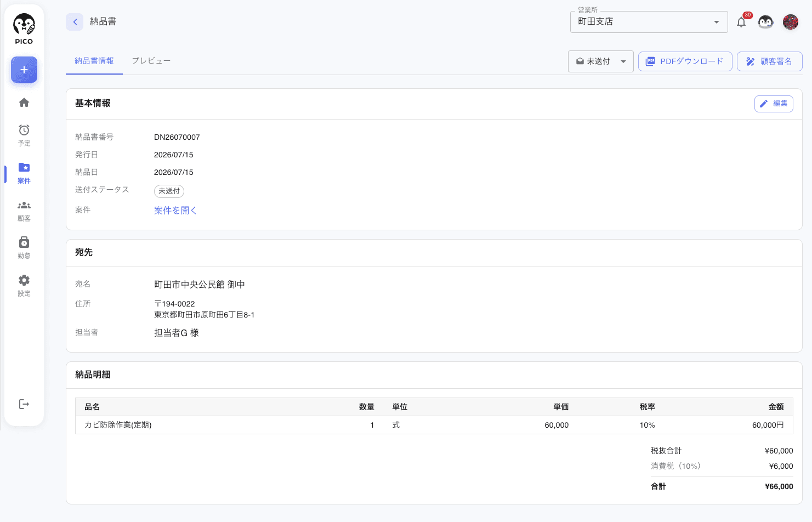Open the 案件を開く link

tap(175, 211)
